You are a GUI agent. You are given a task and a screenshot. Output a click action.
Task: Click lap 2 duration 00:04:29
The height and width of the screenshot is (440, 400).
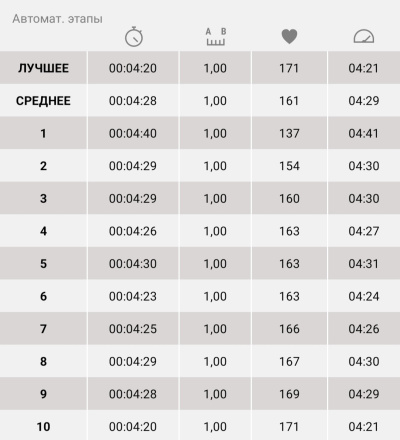pos(133,166)
